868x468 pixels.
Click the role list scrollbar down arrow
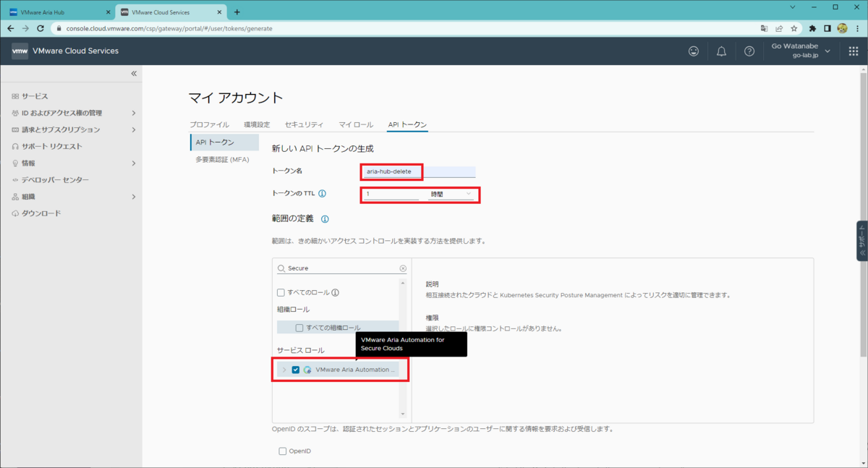point(403,414)
